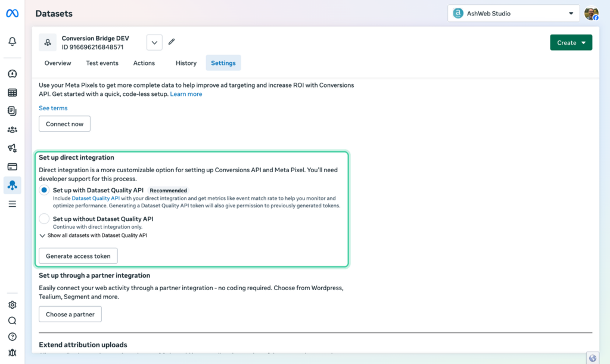The width and height of the screenshot is (610, 364).
Task: Open the billing card icon
Action: pos(12,167)
